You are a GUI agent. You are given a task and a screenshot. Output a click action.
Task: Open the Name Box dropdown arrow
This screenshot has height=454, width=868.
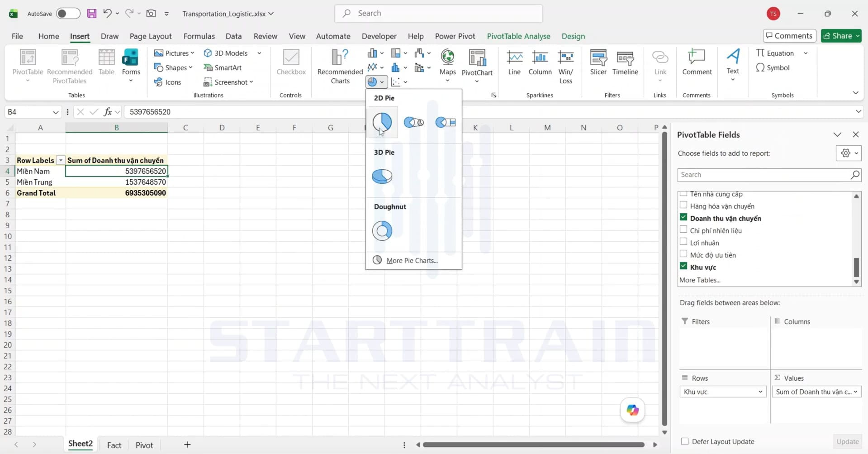(56, 112)
